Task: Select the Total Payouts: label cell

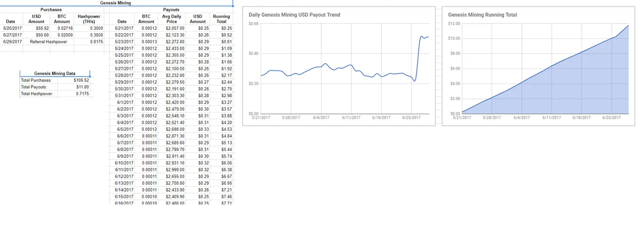Action: point(39,87)
